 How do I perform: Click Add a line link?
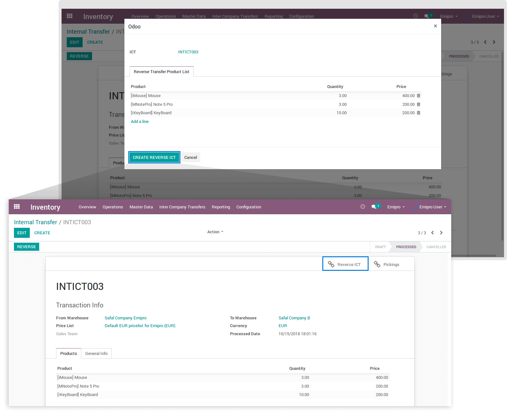(140, 122)
